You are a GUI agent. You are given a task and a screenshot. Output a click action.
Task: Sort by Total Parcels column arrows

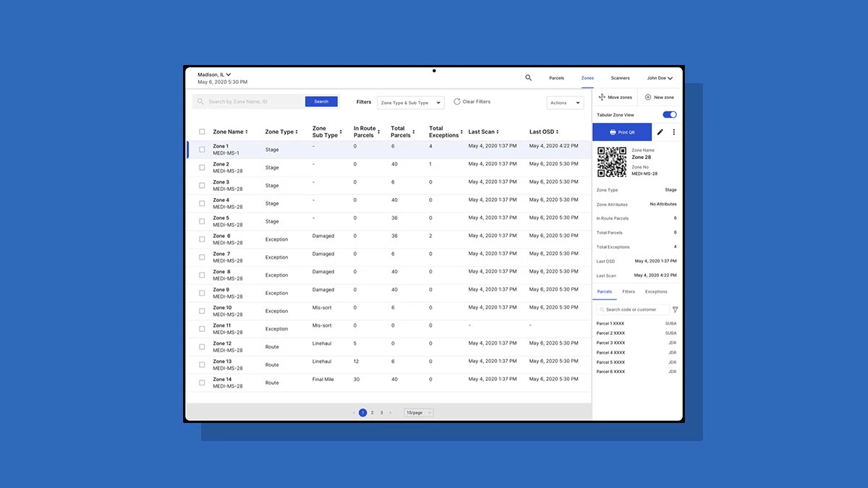(414, 132)
